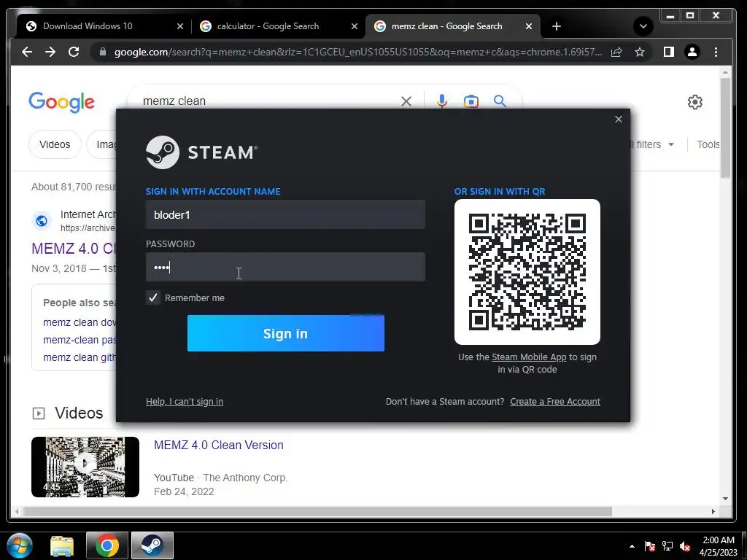Image resolution: width=747 pixels, height=560 pixels.
Task: Open Google quick settings gear
Action: tap(695, 102)
